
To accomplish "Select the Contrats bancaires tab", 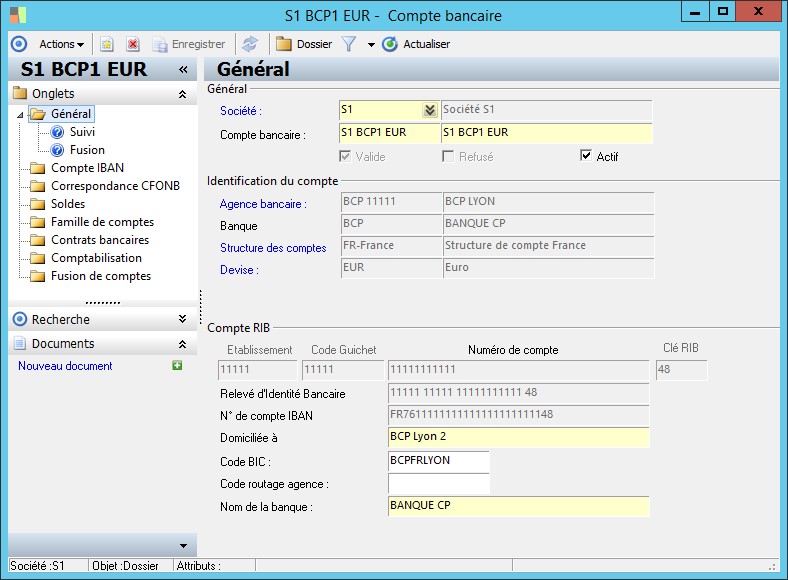I will 99,240.
